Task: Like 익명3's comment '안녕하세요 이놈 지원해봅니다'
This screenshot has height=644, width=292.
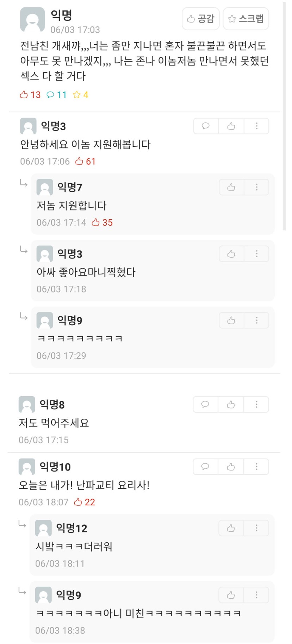Action: (231, 126)
